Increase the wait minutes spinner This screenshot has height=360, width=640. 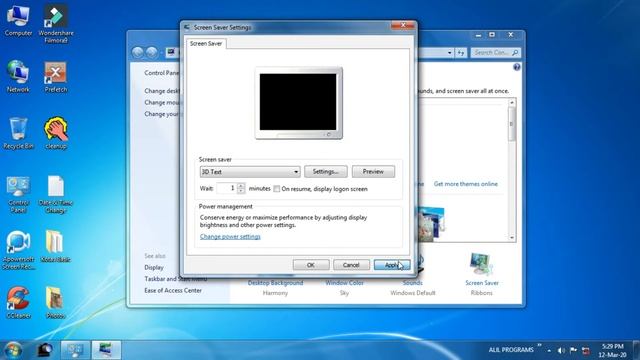241,186
